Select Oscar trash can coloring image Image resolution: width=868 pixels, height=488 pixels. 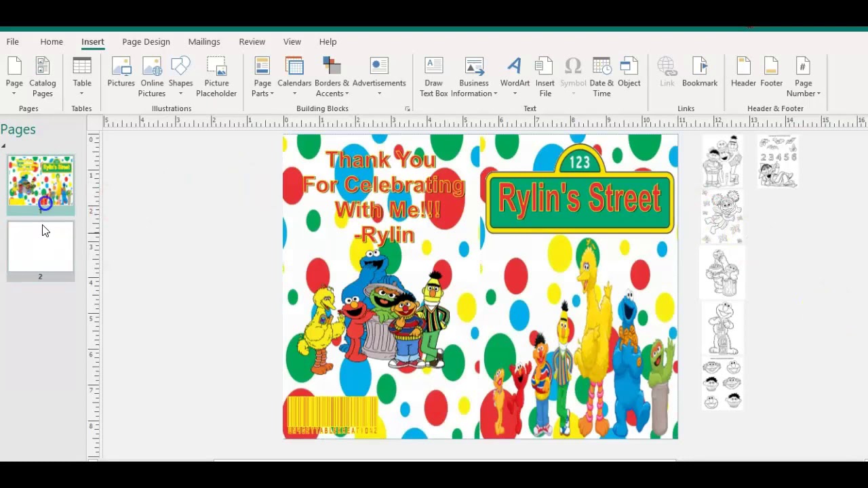722,272
